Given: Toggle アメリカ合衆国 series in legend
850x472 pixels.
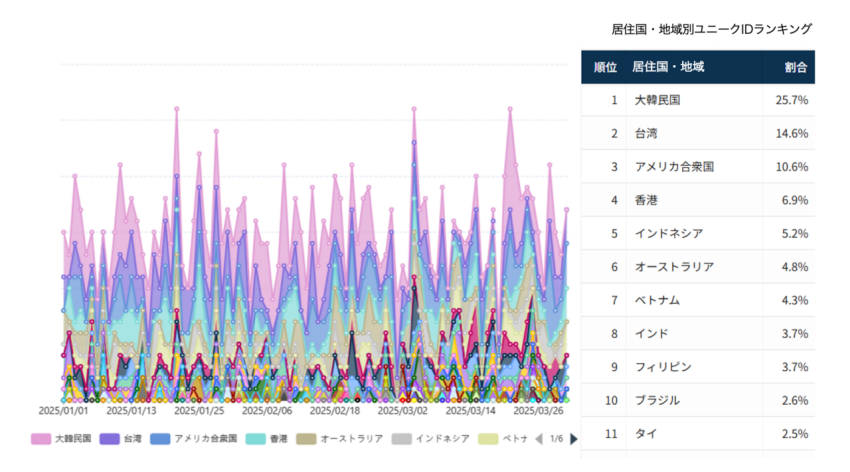Looking at the screenshot, I should coord(194,439).
